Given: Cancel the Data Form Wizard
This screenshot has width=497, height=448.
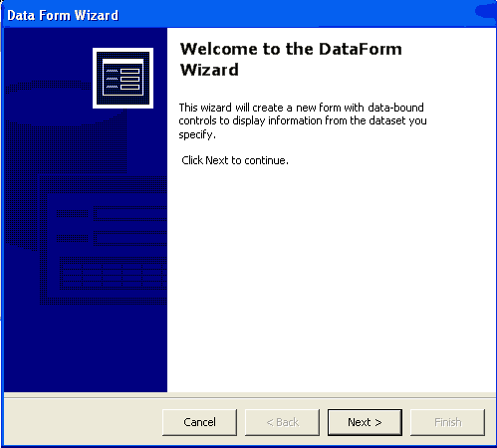Looking at the screenshot, I should pos(199,422).
